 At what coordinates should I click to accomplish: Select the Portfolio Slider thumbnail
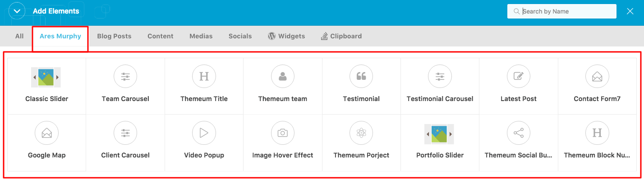440,134
